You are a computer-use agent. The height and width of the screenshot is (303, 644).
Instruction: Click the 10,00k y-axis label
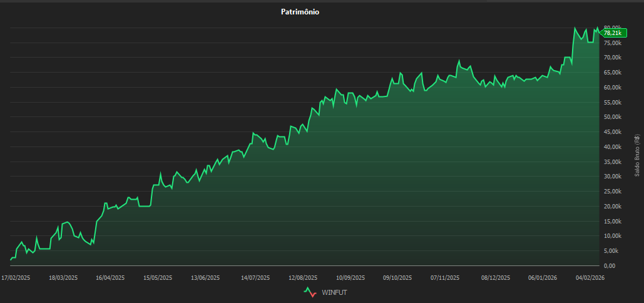tap(613, 236)
